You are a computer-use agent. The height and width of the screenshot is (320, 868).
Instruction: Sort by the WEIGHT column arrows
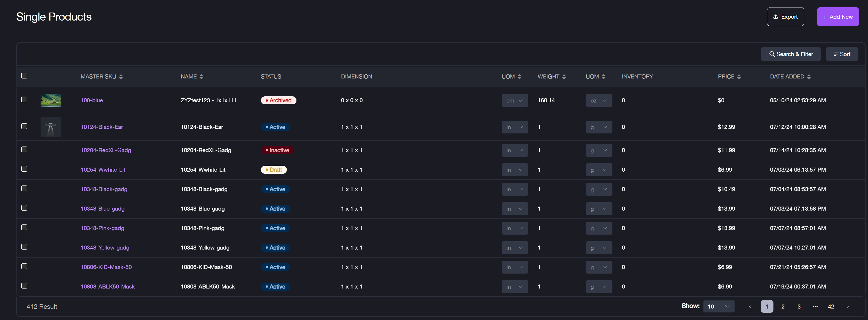(x=564, y=77)
